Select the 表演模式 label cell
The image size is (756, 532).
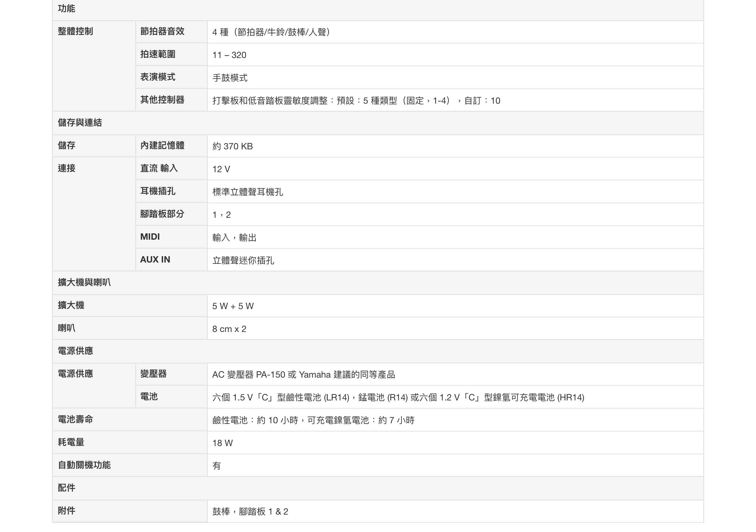pos(158,77)
